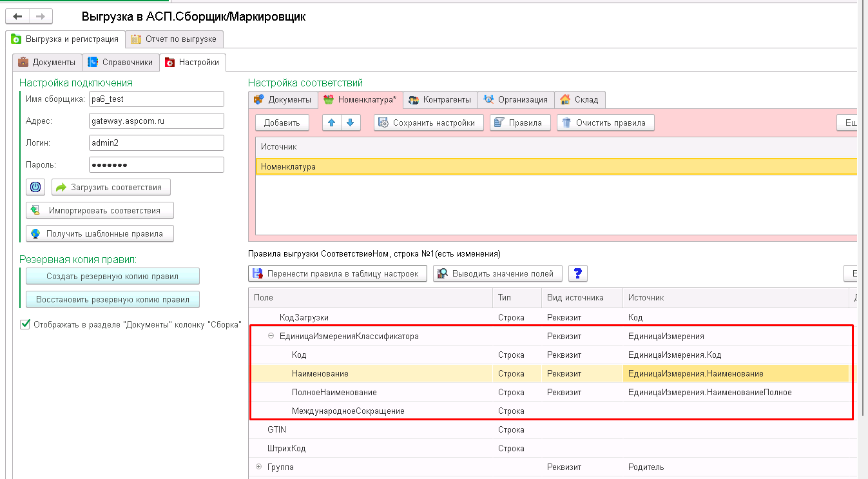
Task: Click the Имя сборщика input field
Action: coord(157,99)
